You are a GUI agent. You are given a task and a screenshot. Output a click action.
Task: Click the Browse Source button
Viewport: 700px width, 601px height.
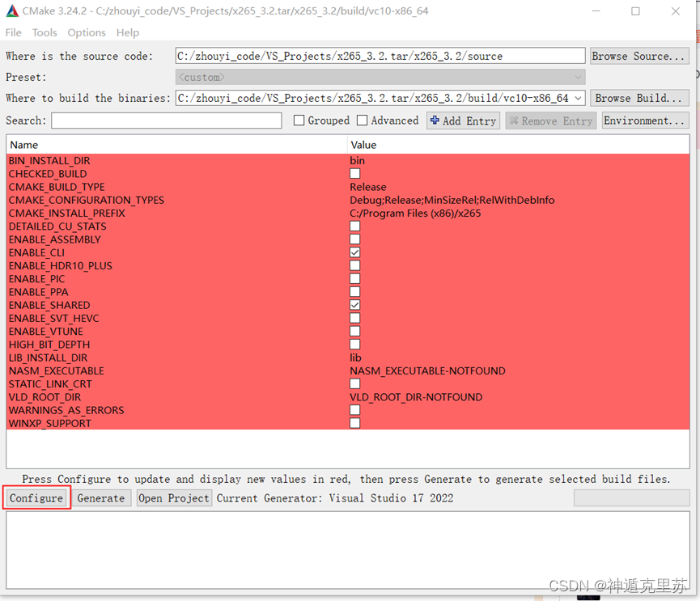[x=639, y=57]
